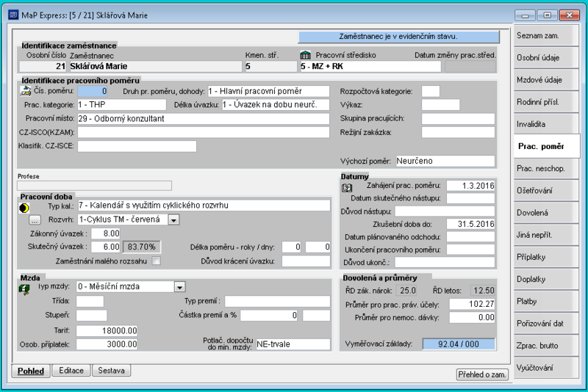
Task: Switch to Příplatky tab
Action: pyautogui.click(x=546, y=257)
